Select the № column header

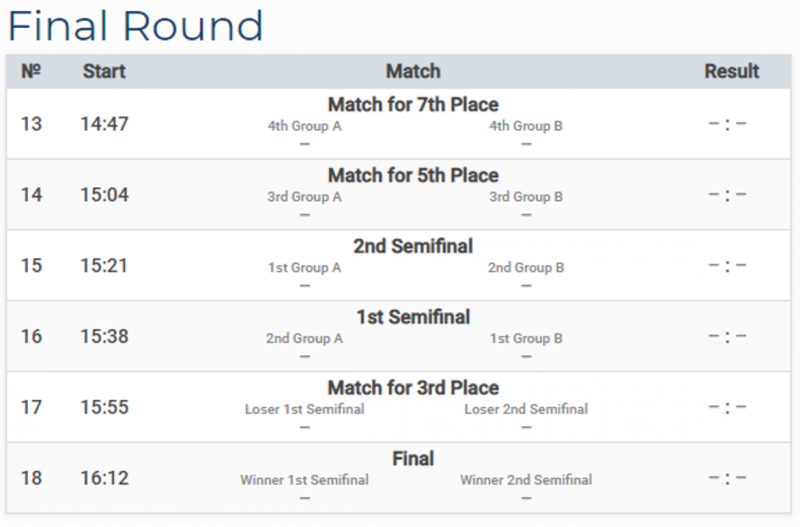pos(31,71)
